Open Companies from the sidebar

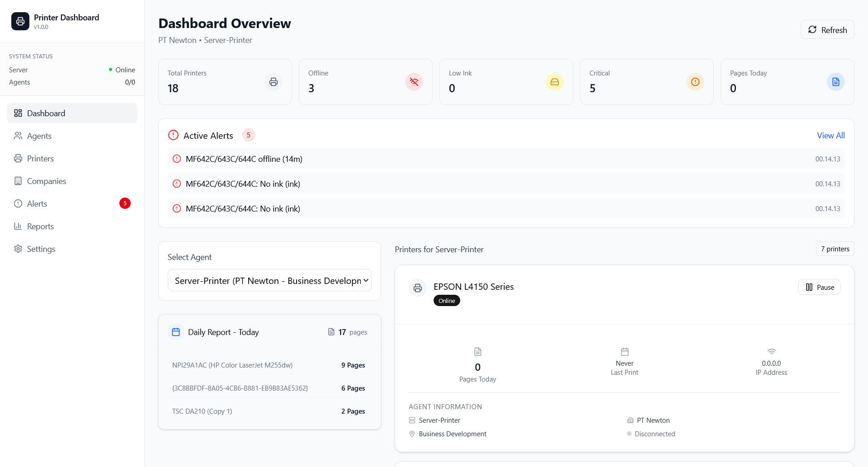(46, 181)
